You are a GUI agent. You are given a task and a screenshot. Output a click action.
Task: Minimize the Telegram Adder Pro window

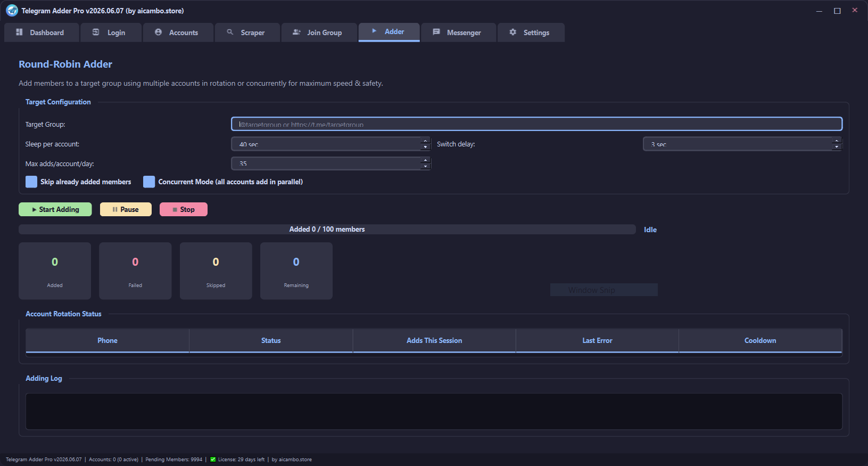point(819,11)
